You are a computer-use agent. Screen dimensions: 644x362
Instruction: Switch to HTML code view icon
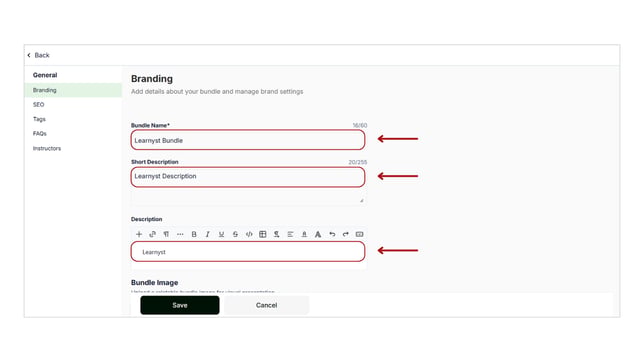point(249,234)
